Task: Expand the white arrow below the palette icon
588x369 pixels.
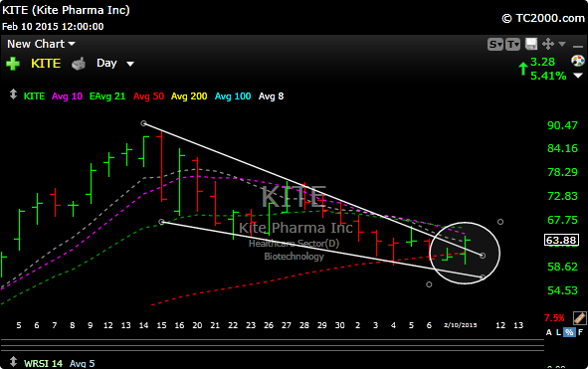Action: coord(578,76)
